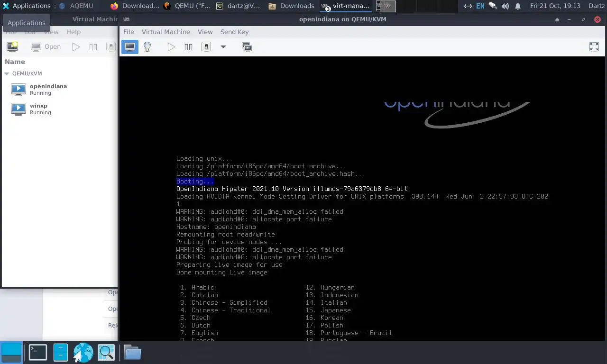Open application finder magnifier in dock
This screenshot has height=364, width=607.
106,352
